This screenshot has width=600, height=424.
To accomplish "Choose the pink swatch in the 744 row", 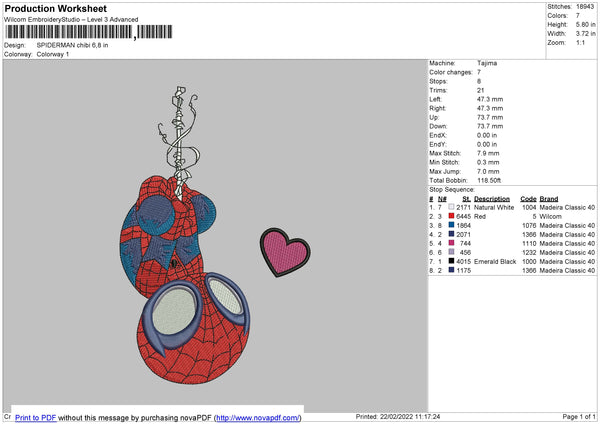I will pos(451,243).
